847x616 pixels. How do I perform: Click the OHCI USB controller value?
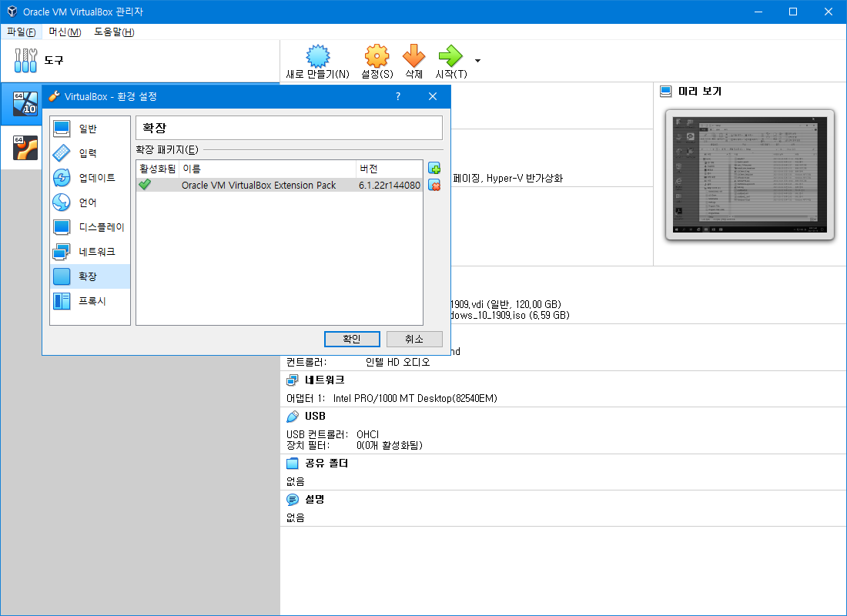tap(368, 434)
